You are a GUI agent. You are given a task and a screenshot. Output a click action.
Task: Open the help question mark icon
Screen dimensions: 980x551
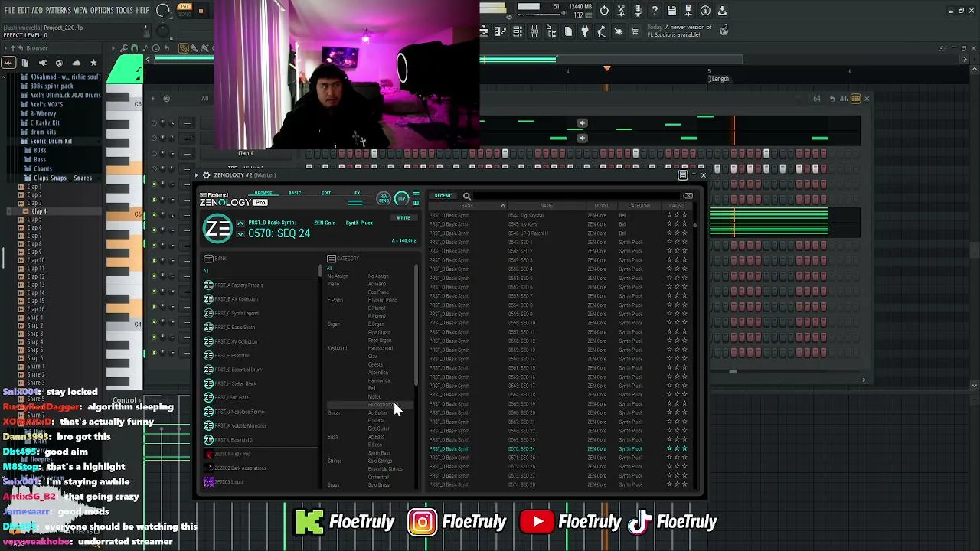tap(655, 11)
